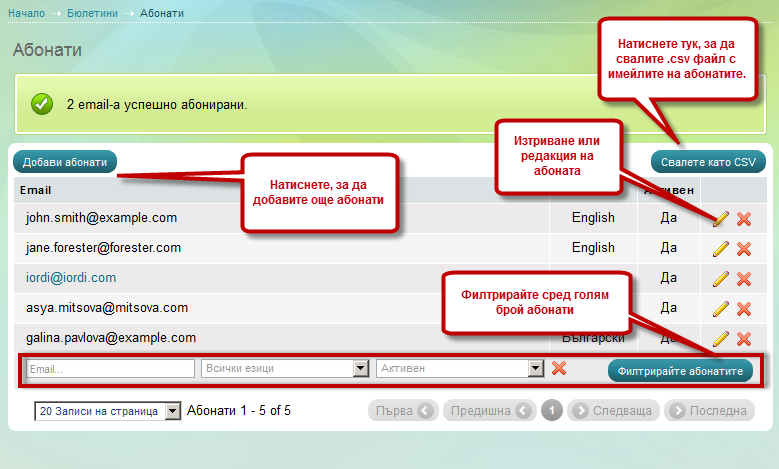Delete jane.forester@forester.com using red X
The width and height of the screenshot is (779, 469).
click(744, 249)
